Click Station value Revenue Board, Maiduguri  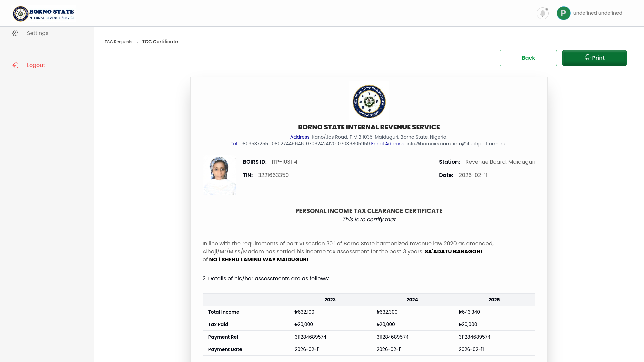pyautogui.click(x=500, y=162)
